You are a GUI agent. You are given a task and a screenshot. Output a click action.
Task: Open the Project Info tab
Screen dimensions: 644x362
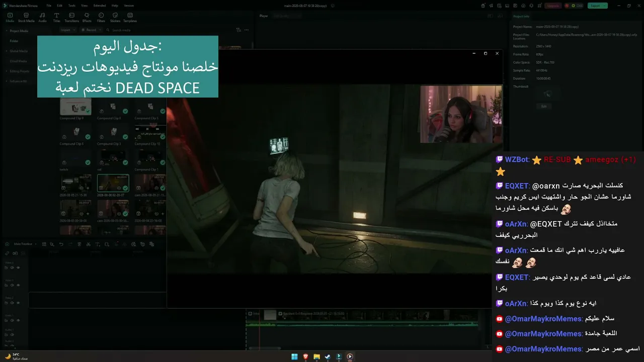(521, 17)
